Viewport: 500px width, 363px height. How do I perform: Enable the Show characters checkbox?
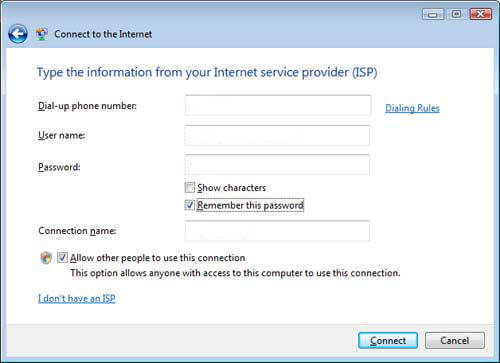click(x=190, y=188)
